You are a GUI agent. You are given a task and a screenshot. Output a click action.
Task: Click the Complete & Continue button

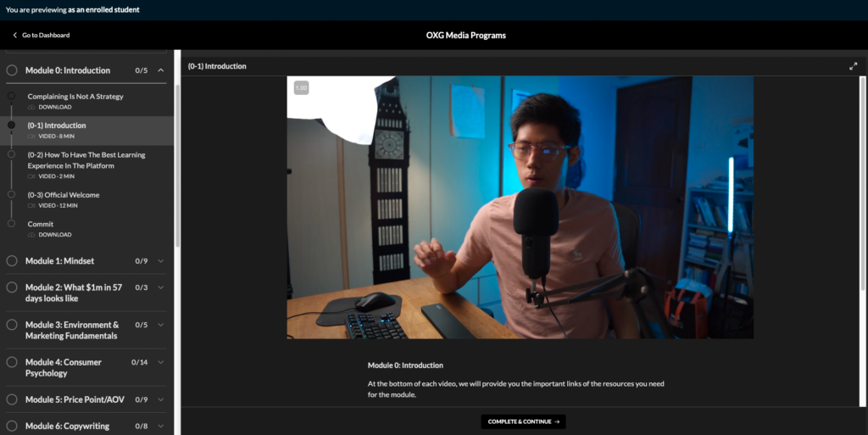pyautogui.click(x=523, y=421)
